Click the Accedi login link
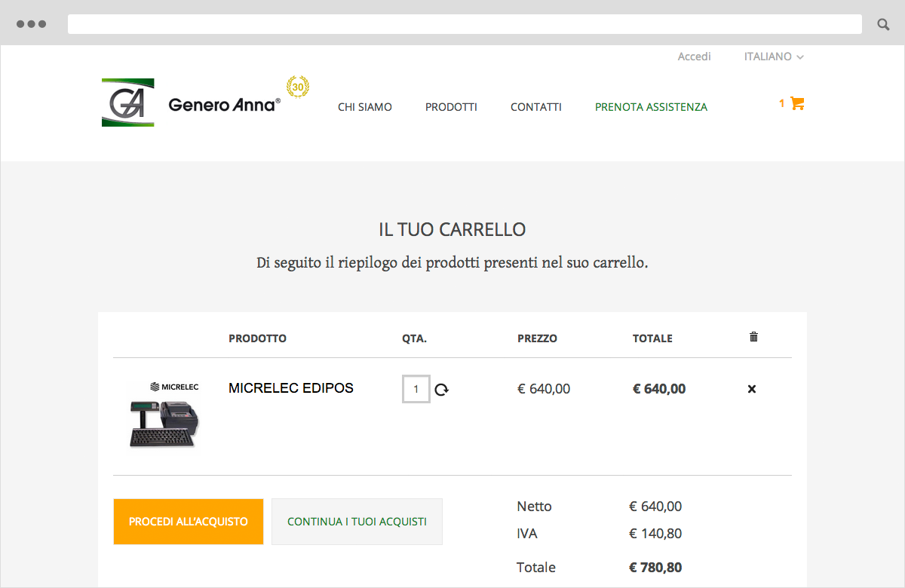This screenshot has height=588, width=905. [x=694, y=57]
